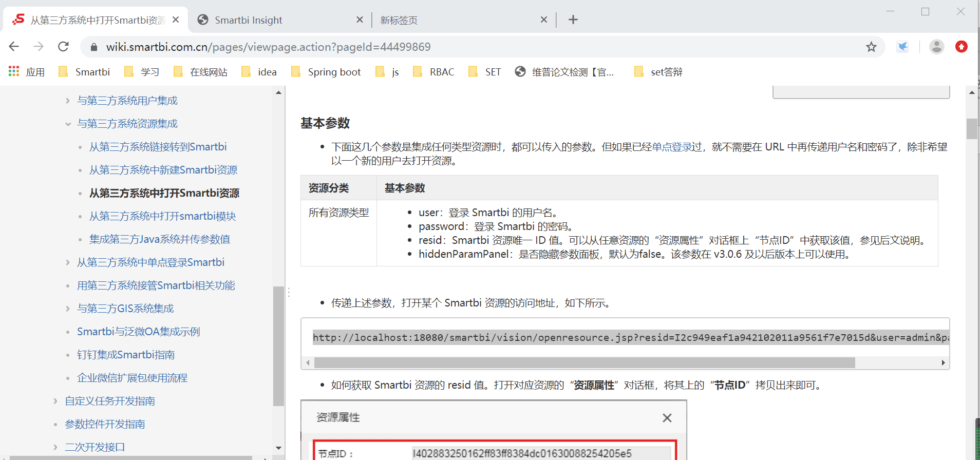Close the 从第三方系统中打开Smartbi资源 tab
Viewport: 980px width, 460px height.
[x=176, y=20]
